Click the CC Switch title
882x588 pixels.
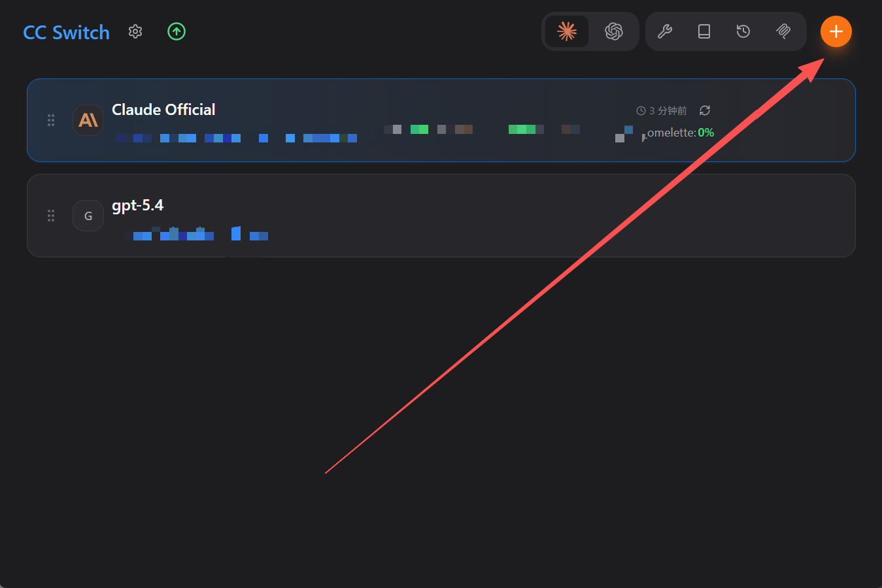tap(66, 32)
